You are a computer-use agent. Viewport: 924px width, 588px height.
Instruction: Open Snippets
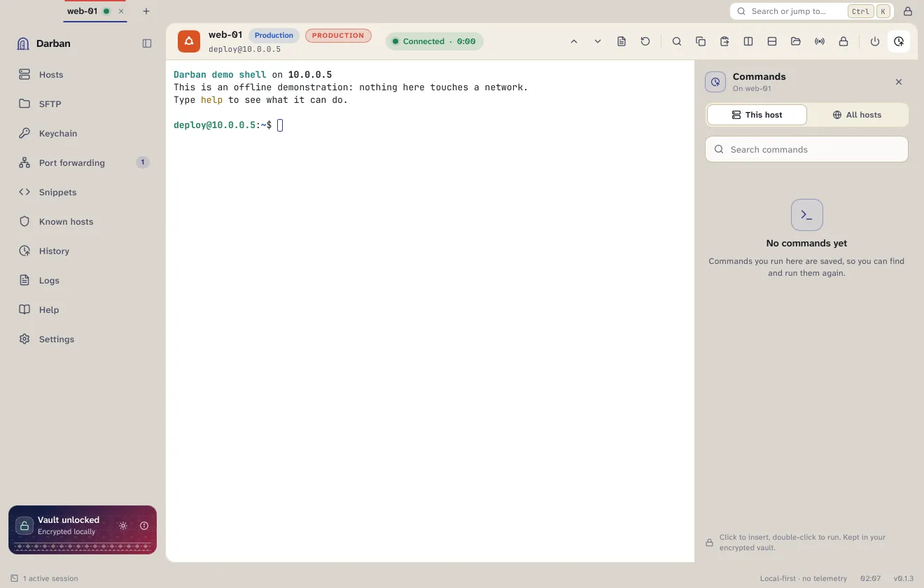[x=83, y=192]
